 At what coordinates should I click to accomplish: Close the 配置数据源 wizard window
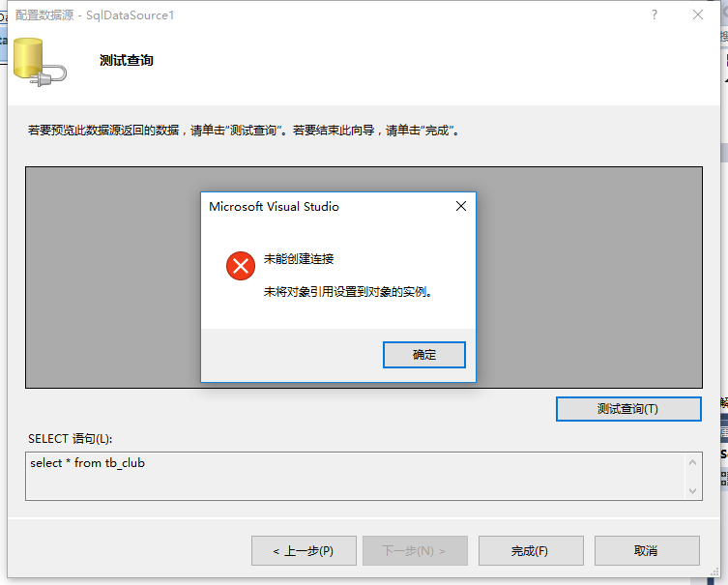697,15
